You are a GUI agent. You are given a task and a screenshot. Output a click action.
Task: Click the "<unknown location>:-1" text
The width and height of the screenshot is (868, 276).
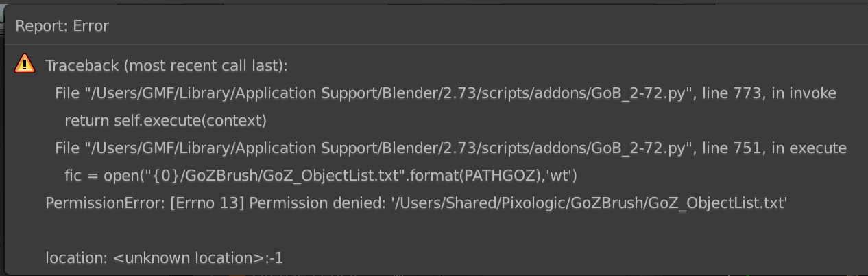(198, 258)
